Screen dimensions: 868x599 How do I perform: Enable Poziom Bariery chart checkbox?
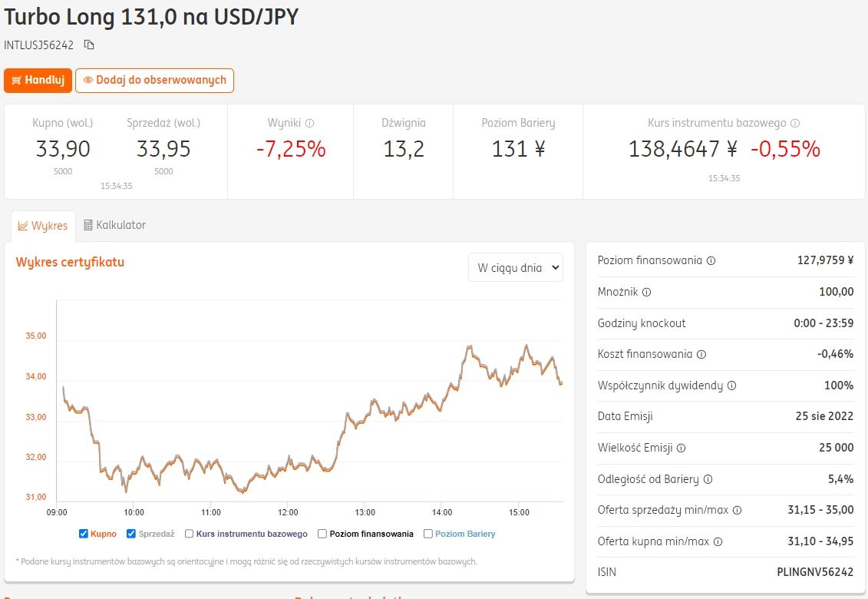428,534
